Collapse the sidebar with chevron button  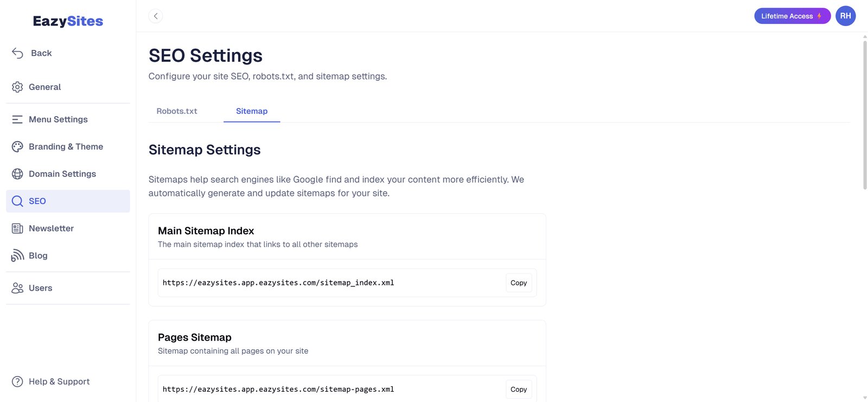[x=156, y=16]
